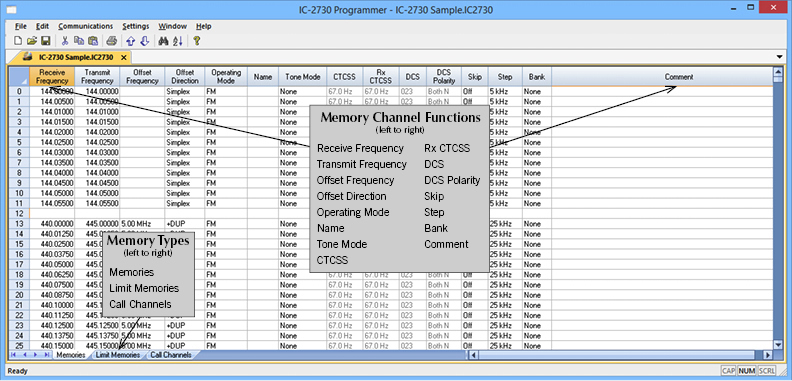
Task: Print the channel list via printer icon
Action: pyautogui.click(x=112, y=41)
